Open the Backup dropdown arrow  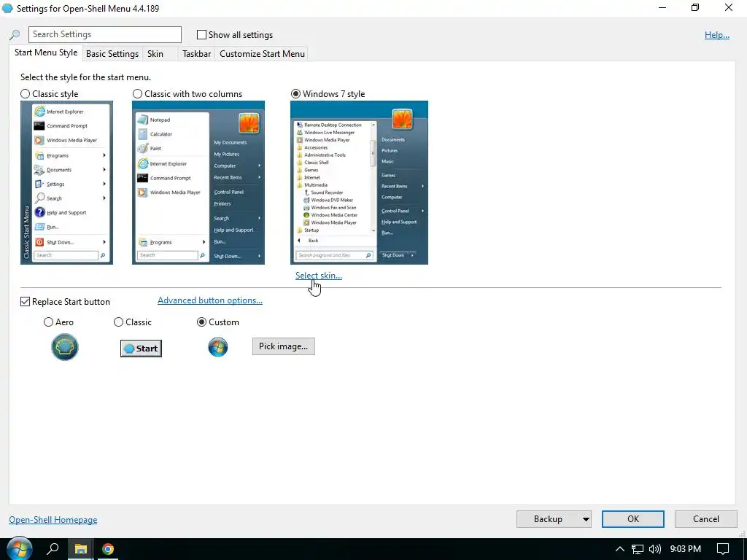586,519
